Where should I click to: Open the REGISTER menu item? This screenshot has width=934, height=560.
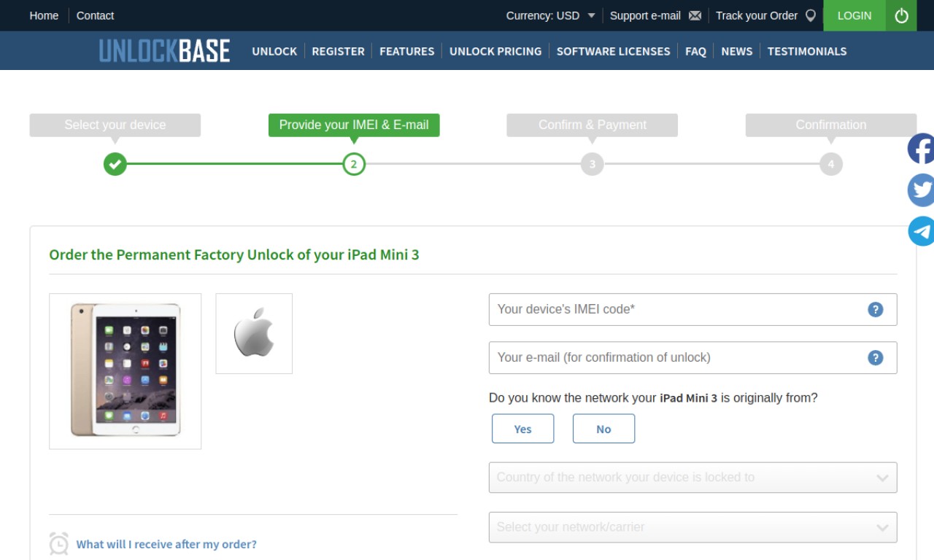[x=338, y=51]
